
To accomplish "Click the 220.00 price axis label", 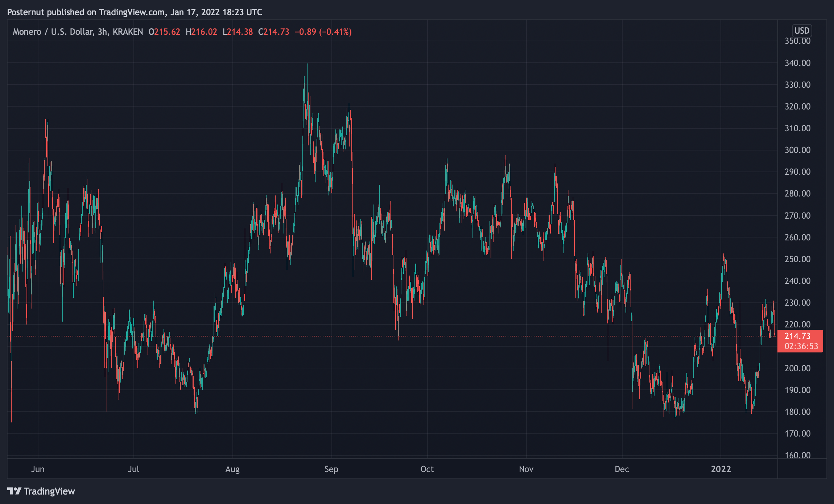I will tap(798, 325).
